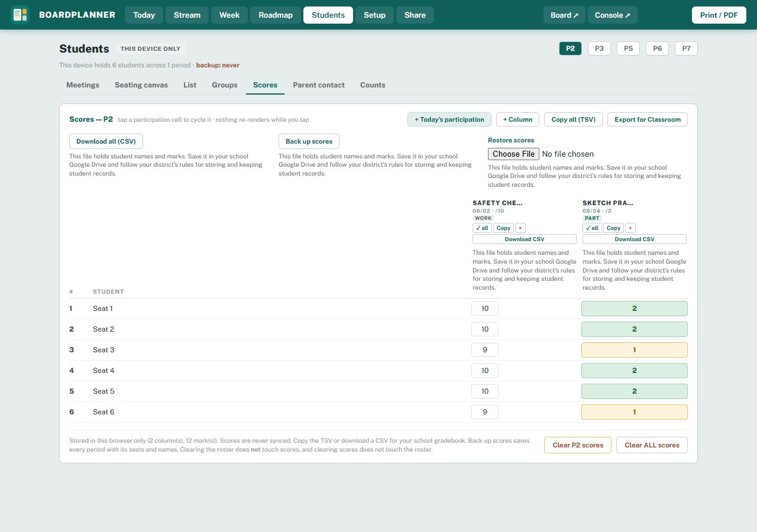Screen dimensions: 757x532
Task: Open the Share page
Action: tap(415, 15)
